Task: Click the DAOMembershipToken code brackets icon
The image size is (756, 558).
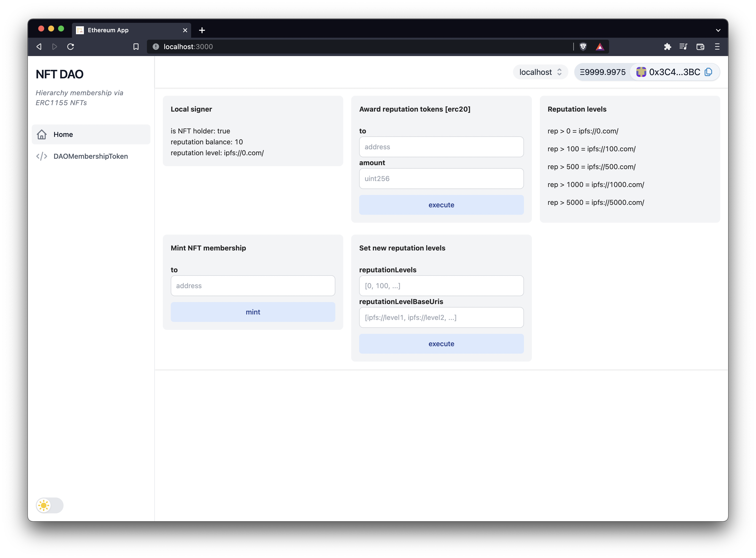Action: tap(41, 156)
